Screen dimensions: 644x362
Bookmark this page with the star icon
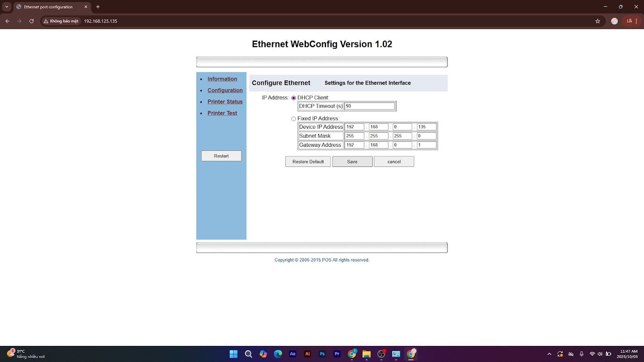(x=598, y=21)
